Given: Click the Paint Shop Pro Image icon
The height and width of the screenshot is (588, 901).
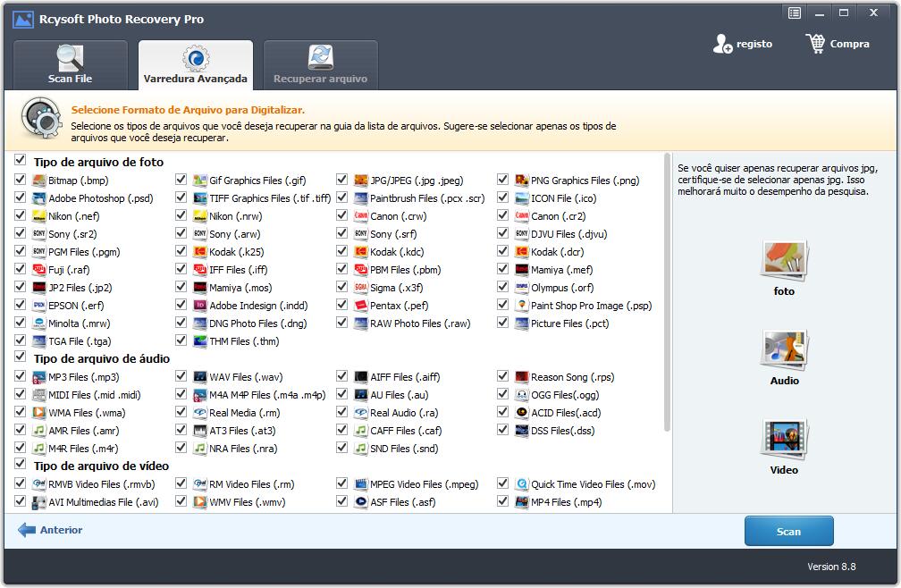Looking at the screenshot, I should (x=522, y=306).
